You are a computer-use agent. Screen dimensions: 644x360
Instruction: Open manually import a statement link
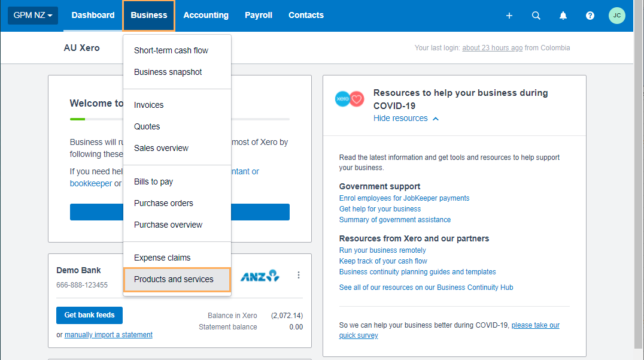click(108, 334)
